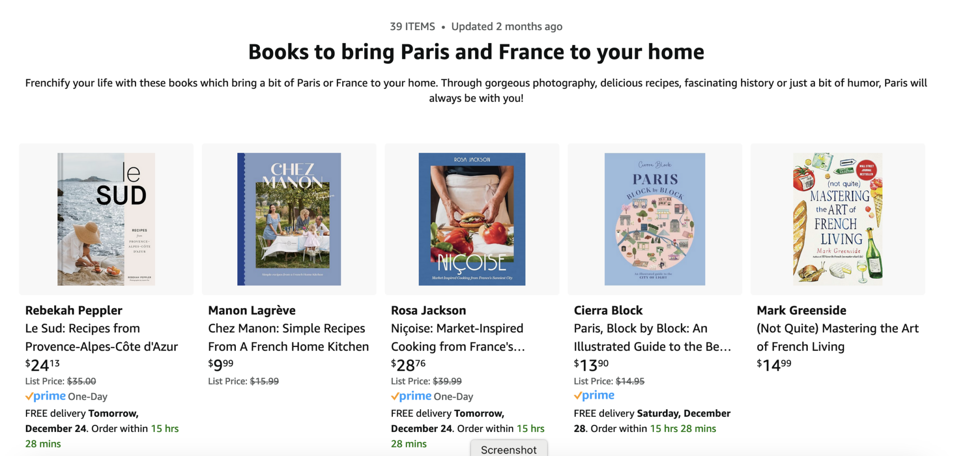This screenshot has width=980, height=456.
Task: Click author name Mark Greenside
Action: point(802,310)
